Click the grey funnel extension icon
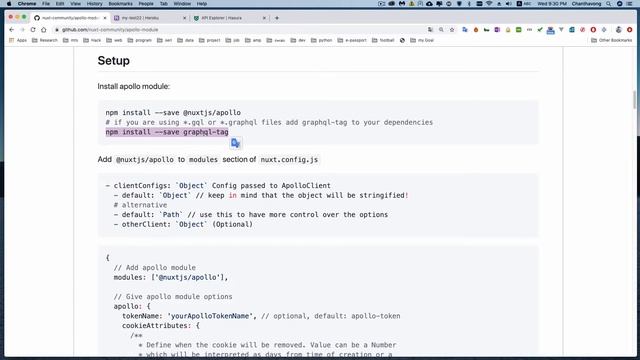 click(x=561, y=30)
